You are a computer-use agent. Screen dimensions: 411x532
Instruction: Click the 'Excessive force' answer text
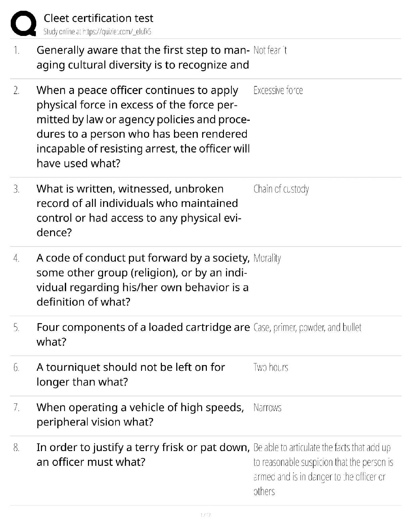click(x=278, y=90)
